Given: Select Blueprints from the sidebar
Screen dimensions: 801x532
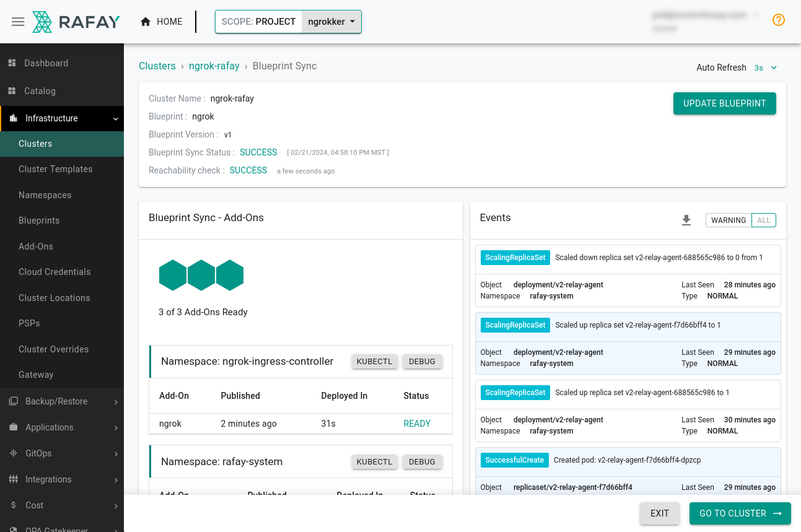Looking at the screenshot, I should [39, 220].
